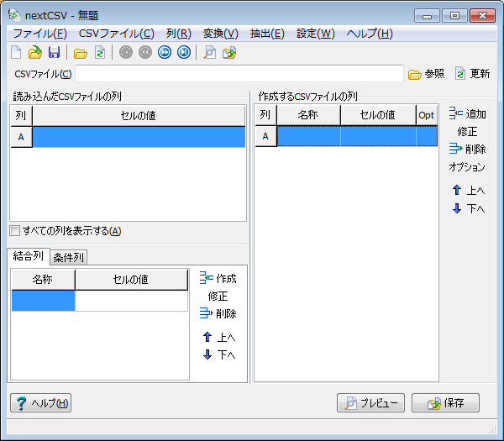Click the save floppy disk icon

[53, 53]
